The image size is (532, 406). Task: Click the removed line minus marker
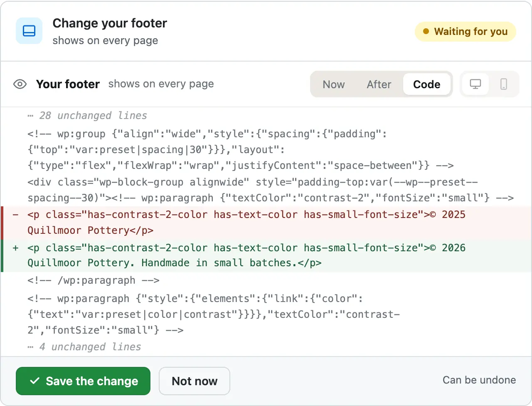coord(16,215)
